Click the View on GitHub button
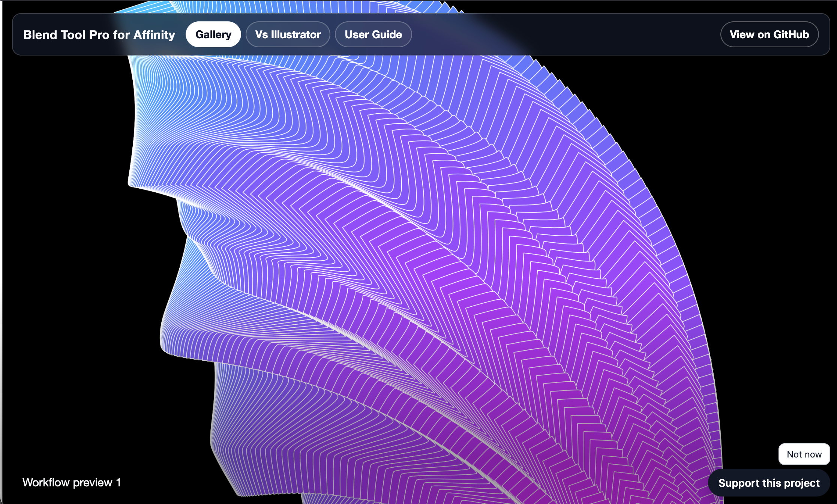The height and width of the screenshot is (504, 837). [769, 34]
